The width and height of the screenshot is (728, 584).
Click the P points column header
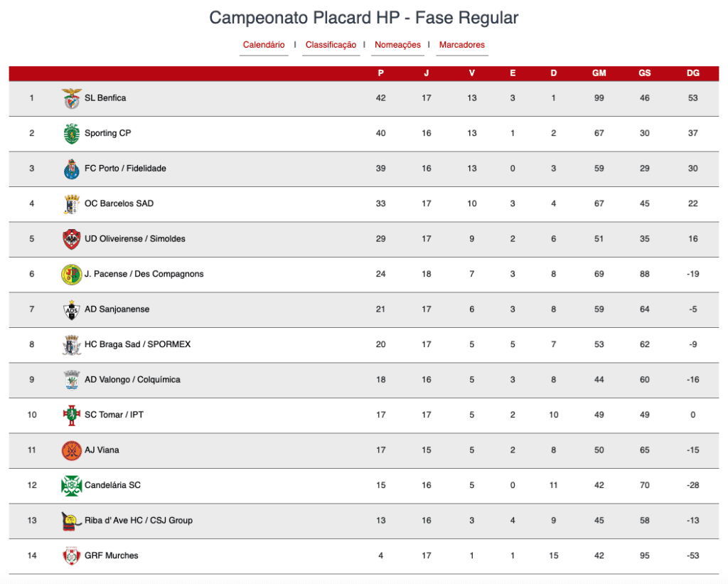381,73
